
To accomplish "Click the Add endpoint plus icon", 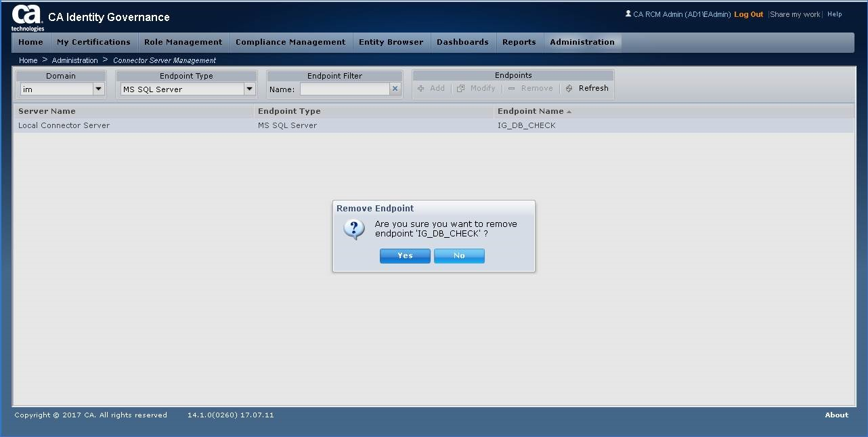I will click(x=420, y=89).
